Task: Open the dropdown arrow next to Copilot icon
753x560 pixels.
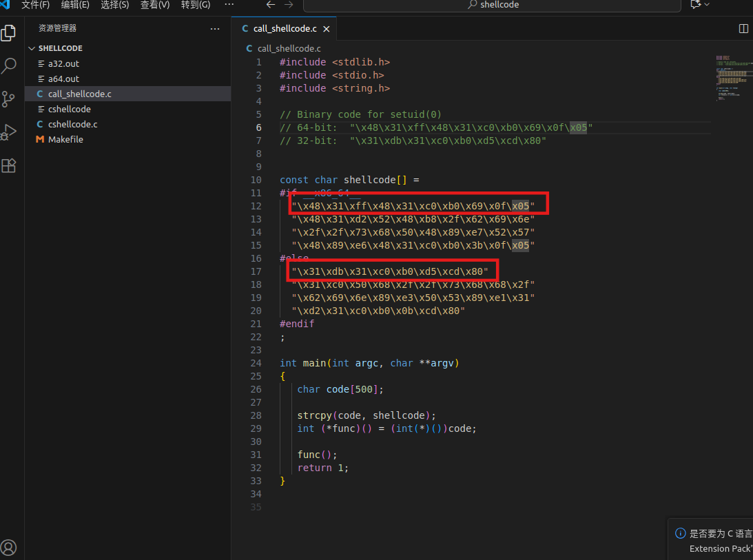Action: (x=707, y=4)
